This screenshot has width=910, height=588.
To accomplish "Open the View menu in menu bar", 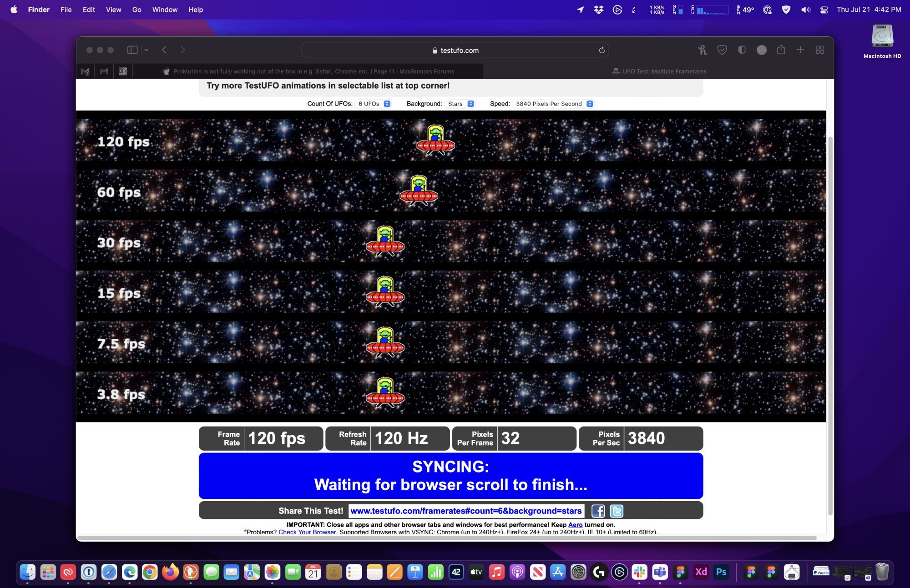I will (x=113, y=10).
